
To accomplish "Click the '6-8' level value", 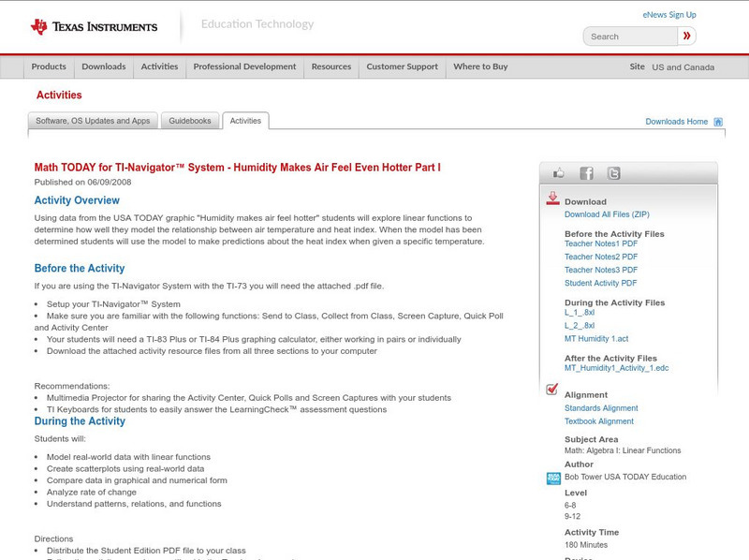I will pos(570,505).
